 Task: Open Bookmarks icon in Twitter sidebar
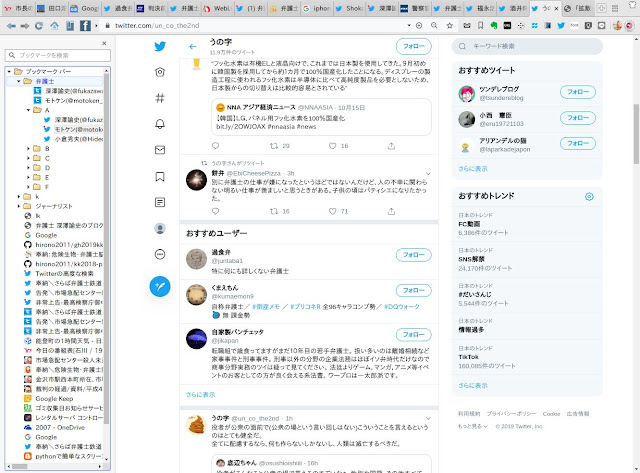pyautogui.click(x=160, y=176)
